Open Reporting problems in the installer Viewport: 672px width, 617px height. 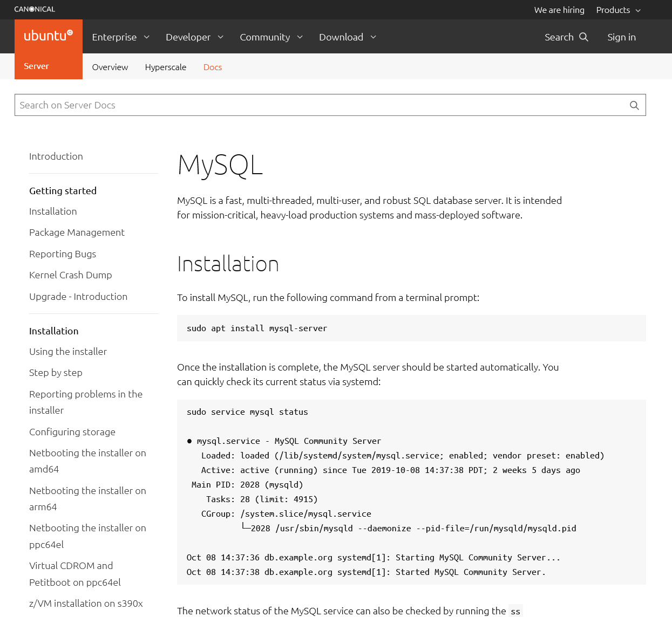click(x=86, y=402)
